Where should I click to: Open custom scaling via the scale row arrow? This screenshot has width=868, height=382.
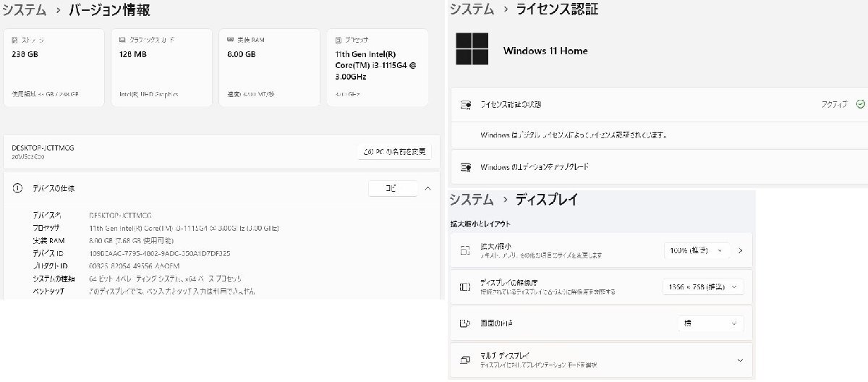[741, 250]
